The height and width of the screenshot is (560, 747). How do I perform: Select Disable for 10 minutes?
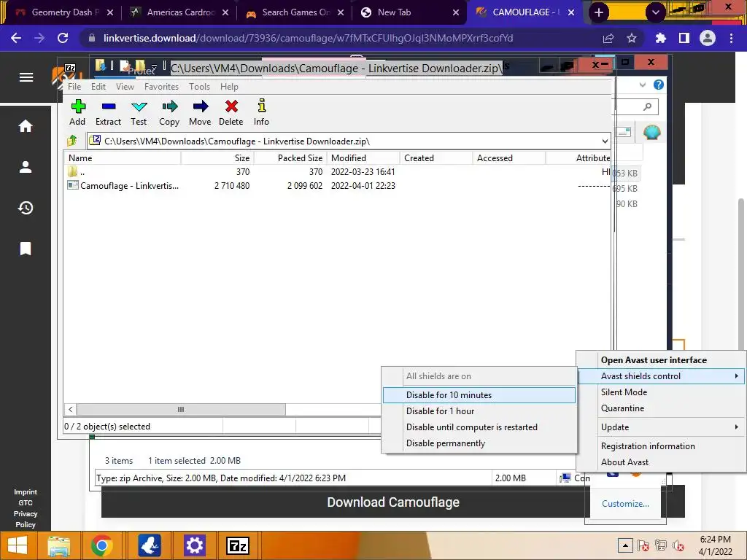pos(479,394)
